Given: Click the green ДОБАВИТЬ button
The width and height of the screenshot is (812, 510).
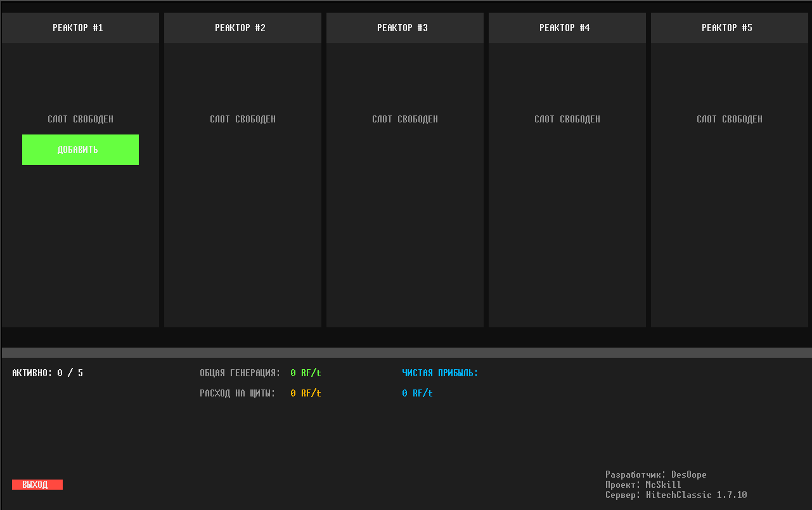Looking at the screenshot, I should coord(81,150).
